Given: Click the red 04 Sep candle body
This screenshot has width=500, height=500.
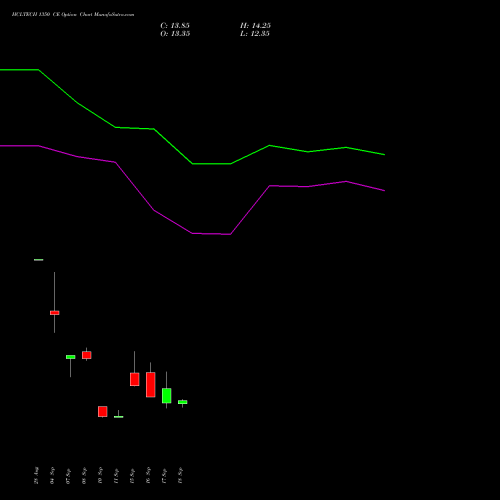Looking at the screenshot, I should (55, 313).
